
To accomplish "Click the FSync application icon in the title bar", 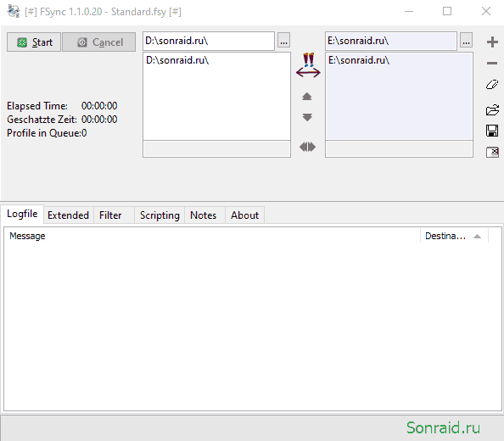I will click(x=14, y=12).
